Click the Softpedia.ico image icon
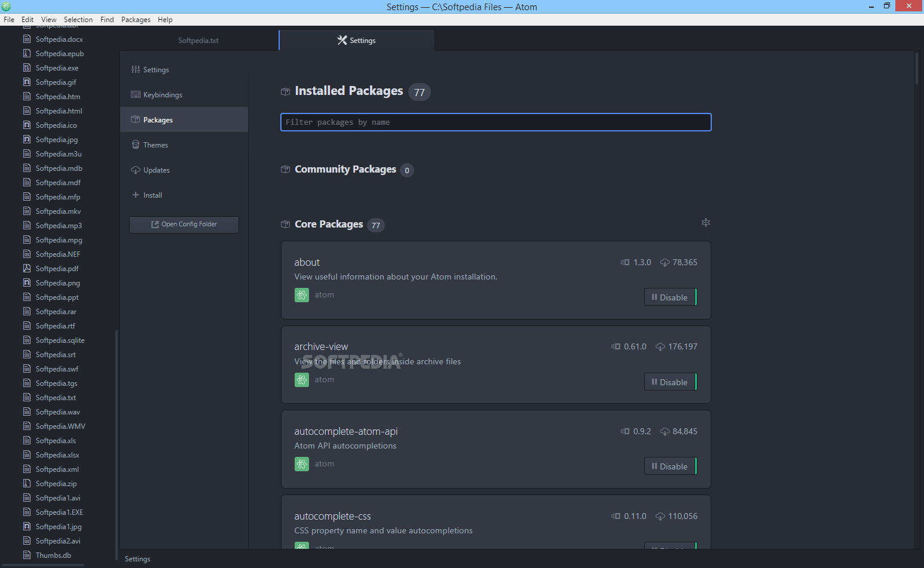Screen dimensions: 924x568 (27, 125)
